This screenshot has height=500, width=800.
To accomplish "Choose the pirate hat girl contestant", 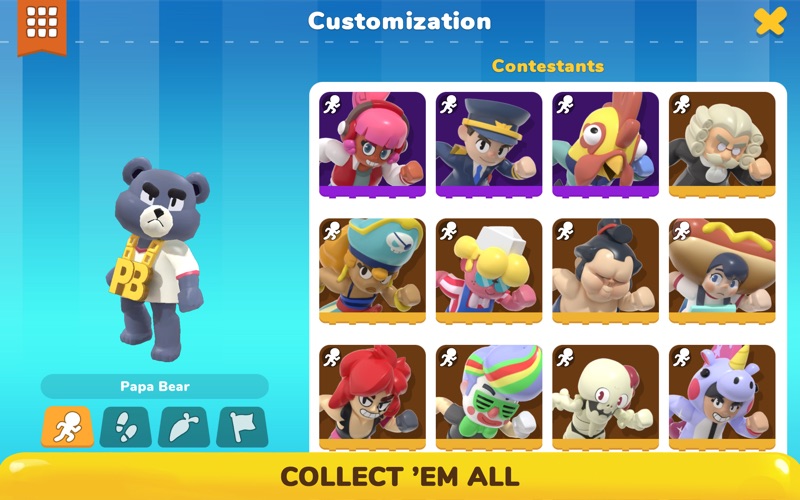I will 372,271.
